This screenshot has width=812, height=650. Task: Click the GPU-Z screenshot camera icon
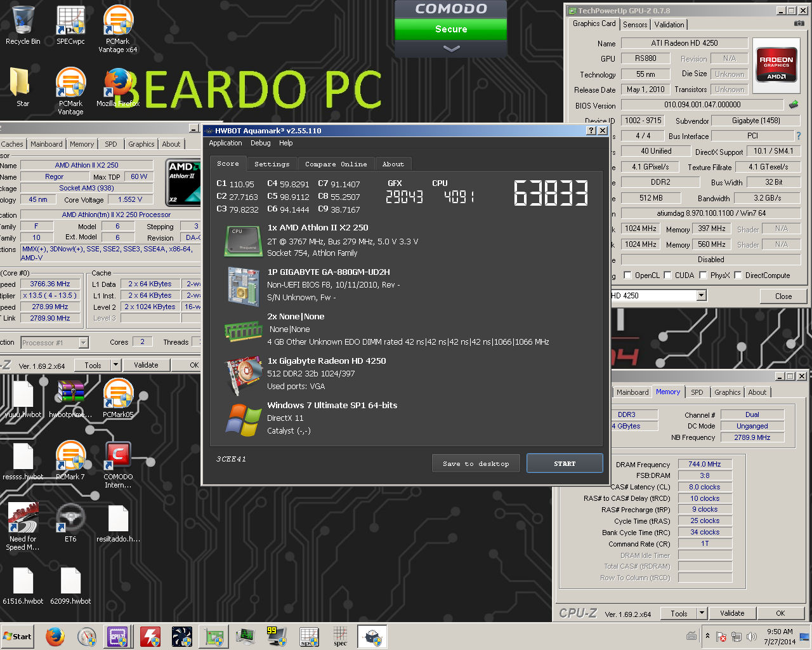coord(799,23)
